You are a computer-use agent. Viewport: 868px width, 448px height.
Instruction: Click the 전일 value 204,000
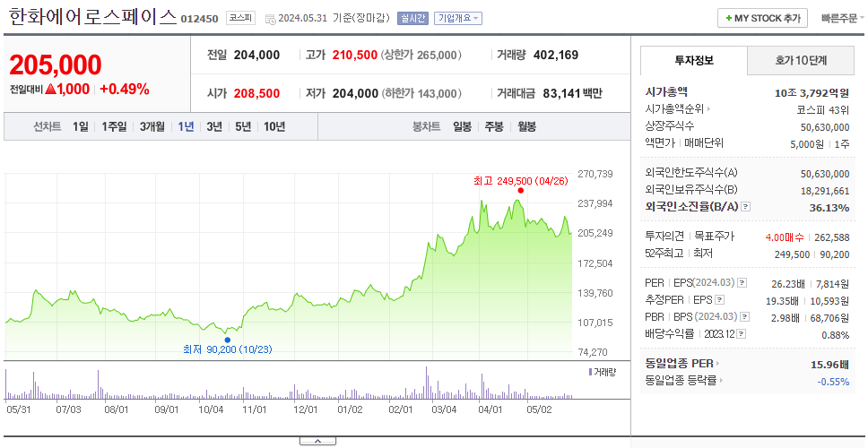(x=256, y=55)
